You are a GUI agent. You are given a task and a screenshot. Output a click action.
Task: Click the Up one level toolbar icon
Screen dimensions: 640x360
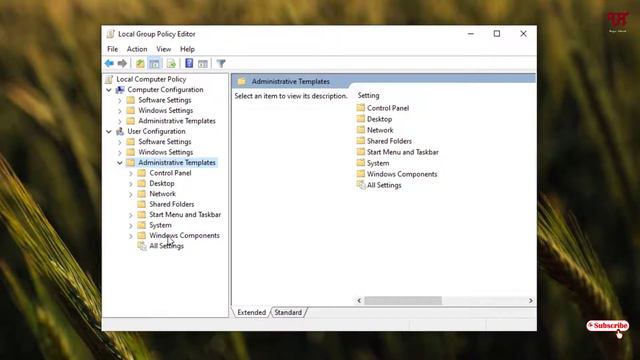[140, 63]
